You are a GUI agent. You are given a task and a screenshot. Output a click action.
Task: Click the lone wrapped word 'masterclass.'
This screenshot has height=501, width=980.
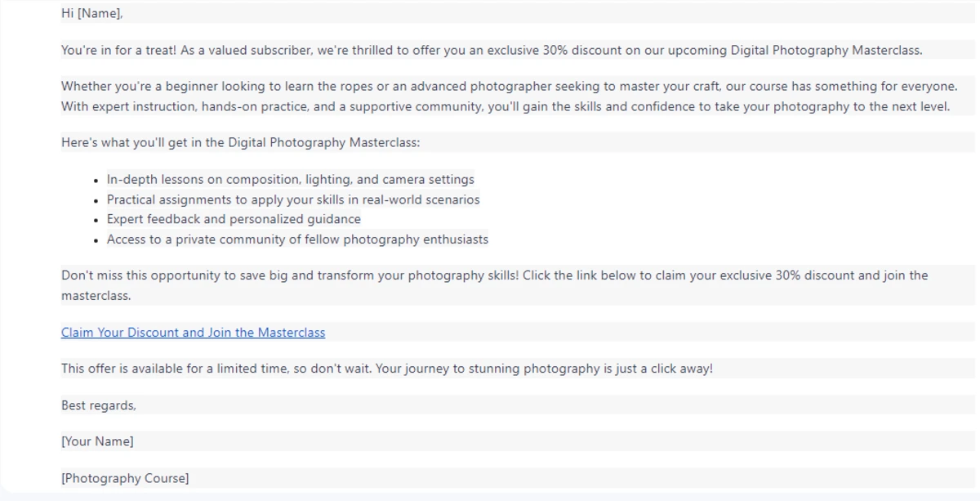pyautogui.click(x=96, y=296)
